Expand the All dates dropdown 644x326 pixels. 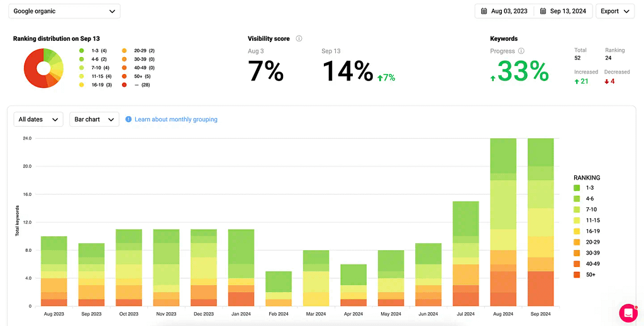(38, 119)
